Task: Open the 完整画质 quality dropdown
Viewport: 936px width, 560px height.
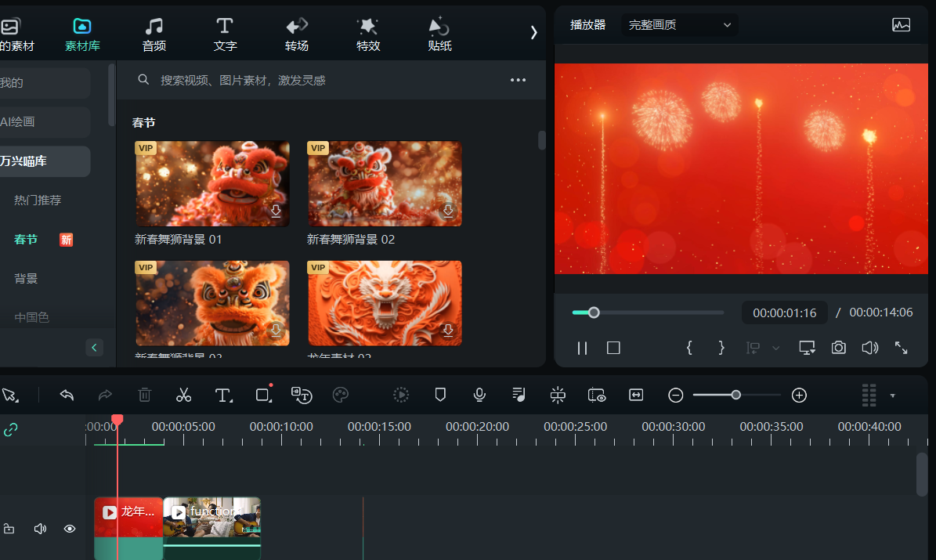Action: coord(678,24)
